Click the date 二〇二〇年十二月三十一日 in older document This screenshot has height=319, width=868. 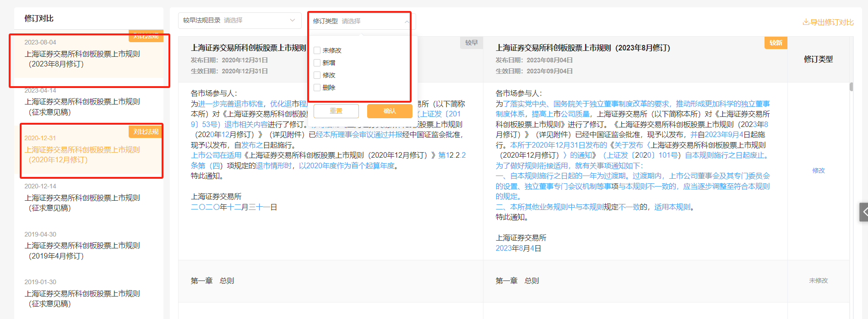tap(234, 207)
